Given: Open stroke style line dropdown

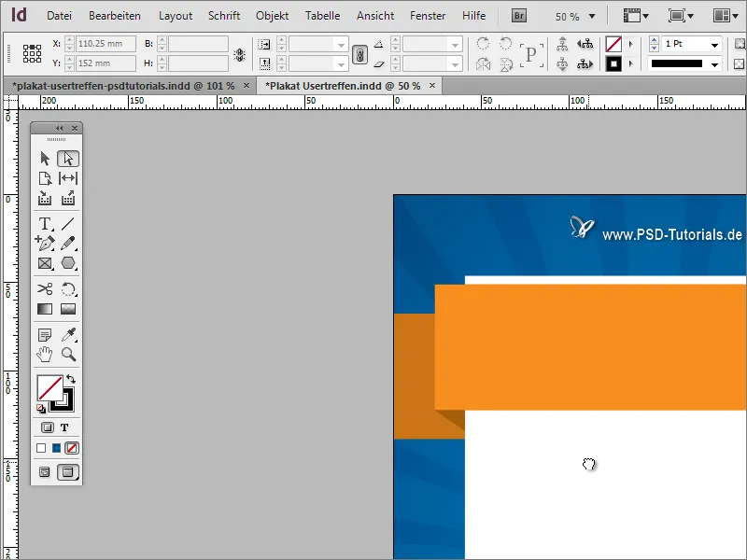Looking at the screenshot, I should click(714, 64).
